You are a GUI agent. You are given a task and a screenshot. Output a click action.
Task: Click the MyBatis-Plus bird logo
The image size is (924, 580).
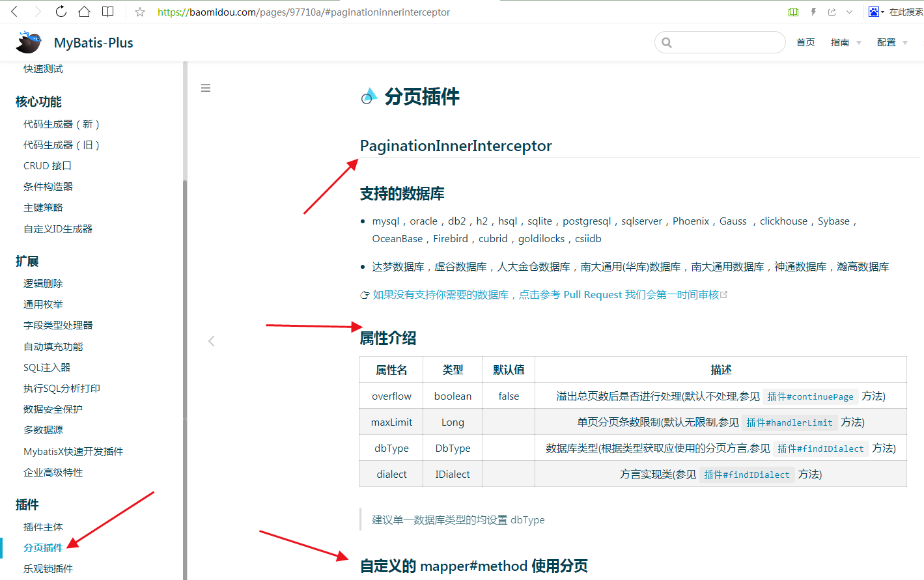[29, 42]
